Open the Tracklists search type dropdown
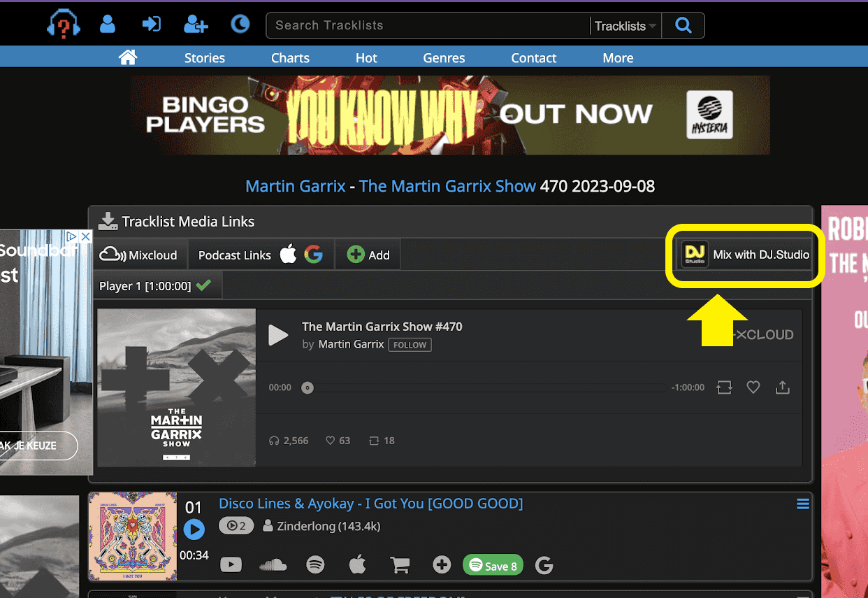 coord(624,25)
